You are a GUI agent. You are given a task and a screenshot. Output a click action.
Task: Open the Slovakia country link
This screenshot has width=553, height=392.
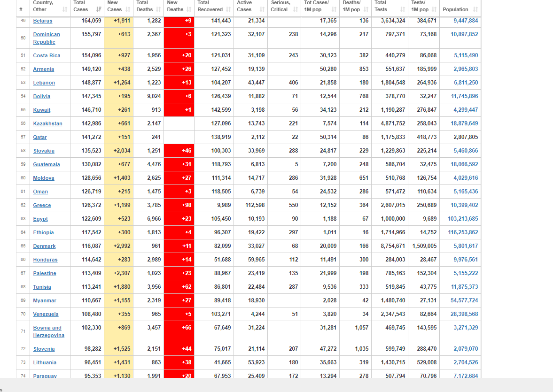[x=44, y=151]
